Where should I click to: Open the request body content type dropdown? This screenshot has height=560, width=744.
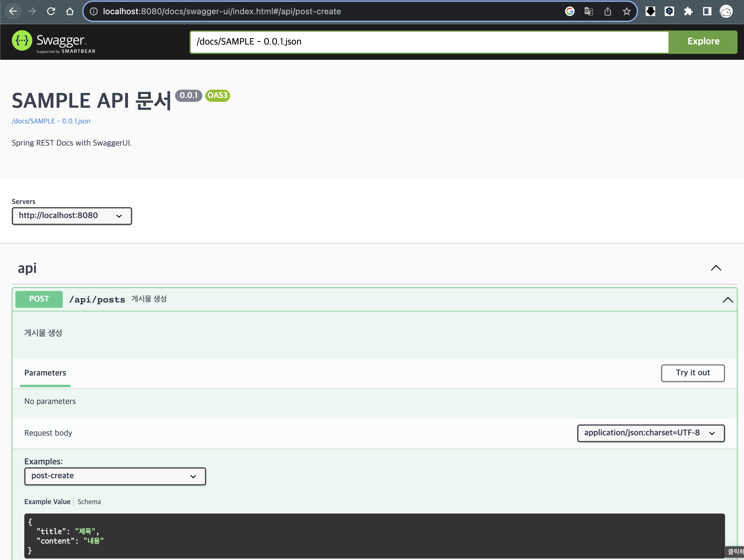[650, 433]
